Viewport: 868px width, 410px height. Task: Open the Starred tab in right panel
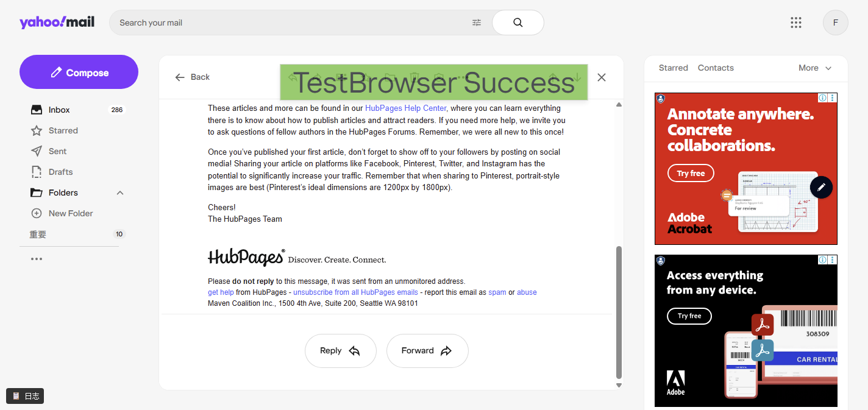(x=673, y=68)
